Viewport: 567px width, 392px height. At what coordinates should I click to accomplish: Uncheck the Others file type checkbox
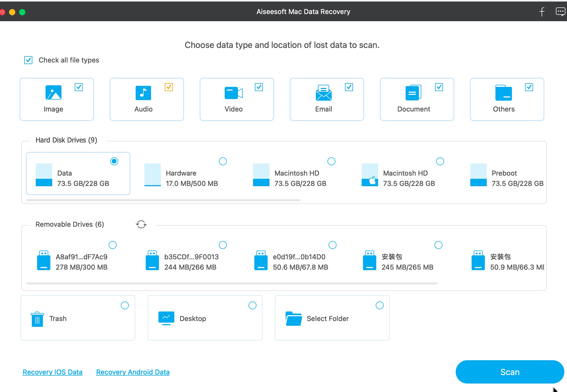point(529,87)
